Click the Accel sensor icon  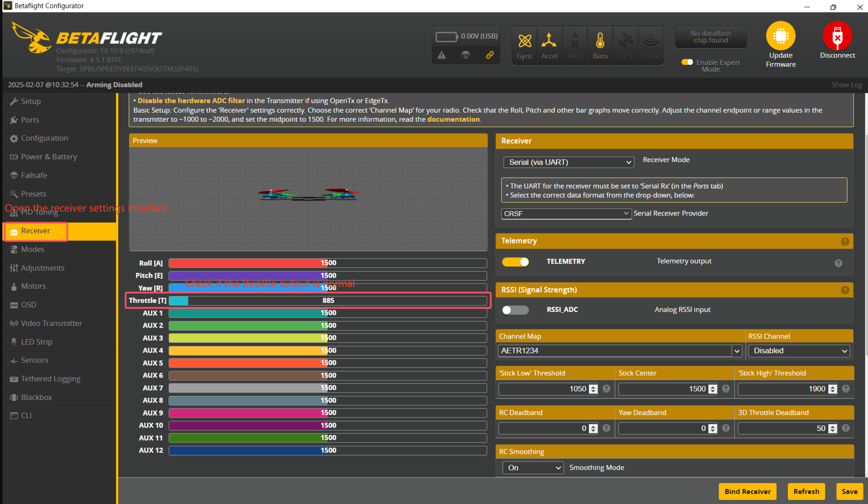pos(549,40)
